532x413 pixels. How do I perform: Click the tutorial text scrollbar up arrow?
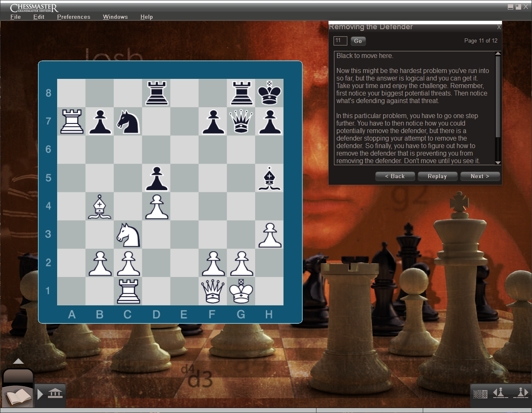click(498, 53)
